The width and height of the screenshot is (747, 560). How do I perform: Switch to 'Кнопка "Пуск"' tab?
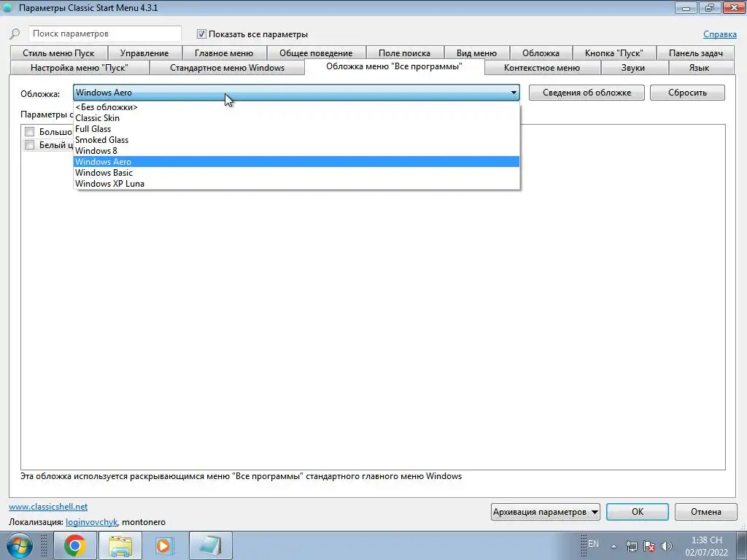pos(614,52)
